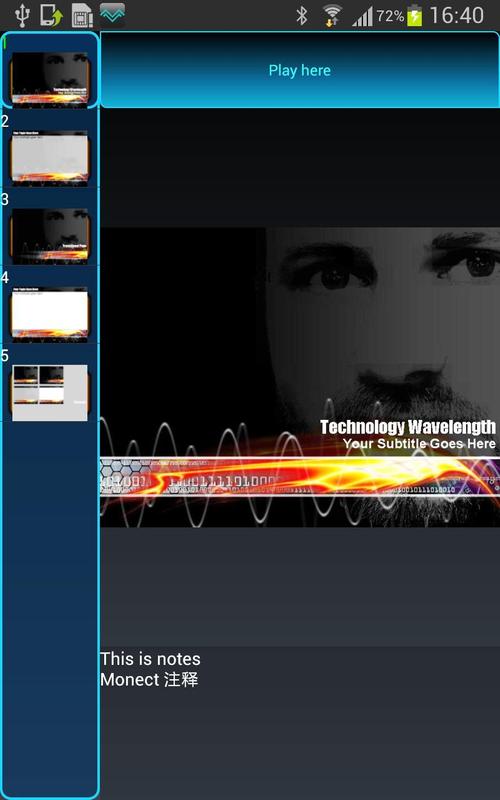The height and width of the screenshot is (800, 500).
Task: Click the Your Subtitle Goes Here text
Action: [x=419, y=443]
